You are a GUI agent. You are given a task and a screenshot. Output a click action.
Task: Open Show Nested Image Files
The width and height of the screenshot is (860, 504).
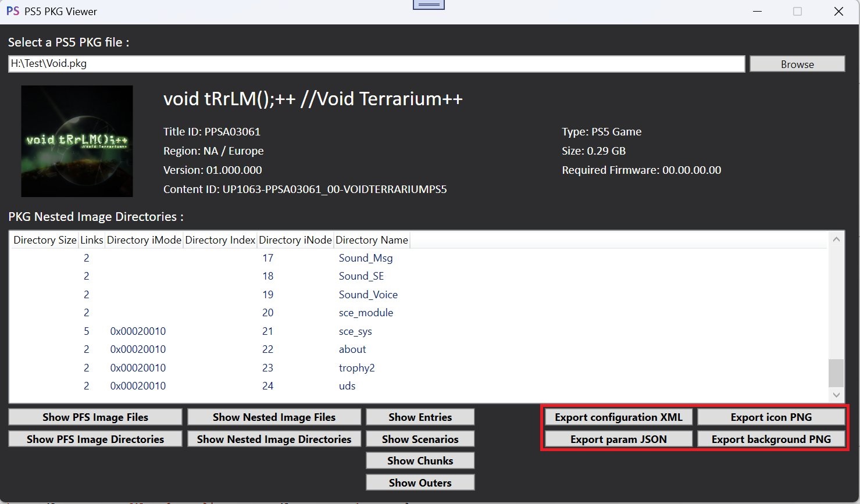tap(274, 417)
